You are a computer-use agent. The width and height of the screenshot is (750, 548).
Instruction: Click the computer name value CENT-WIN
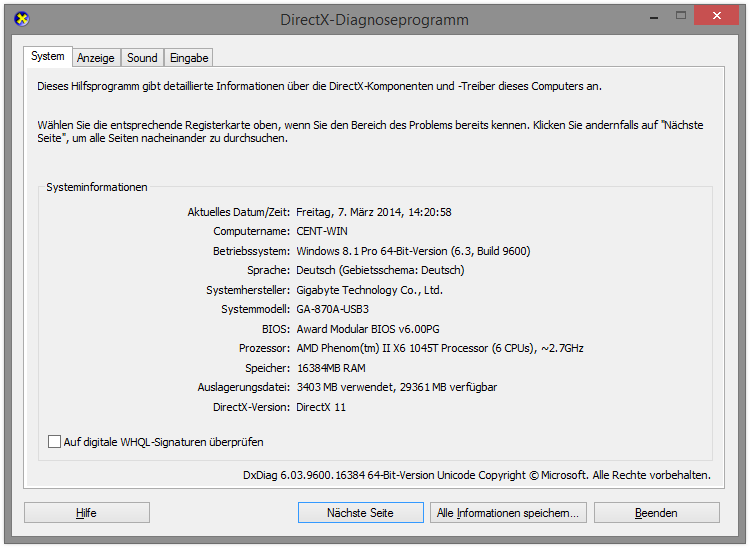point(322,231)
